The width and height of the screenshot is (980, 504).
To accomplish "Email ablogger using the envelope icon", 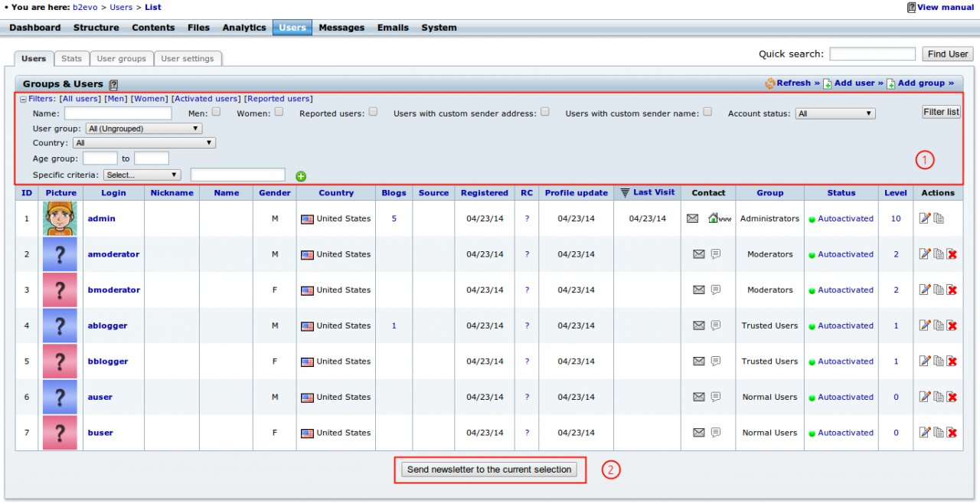I will [x=699, y=326].
